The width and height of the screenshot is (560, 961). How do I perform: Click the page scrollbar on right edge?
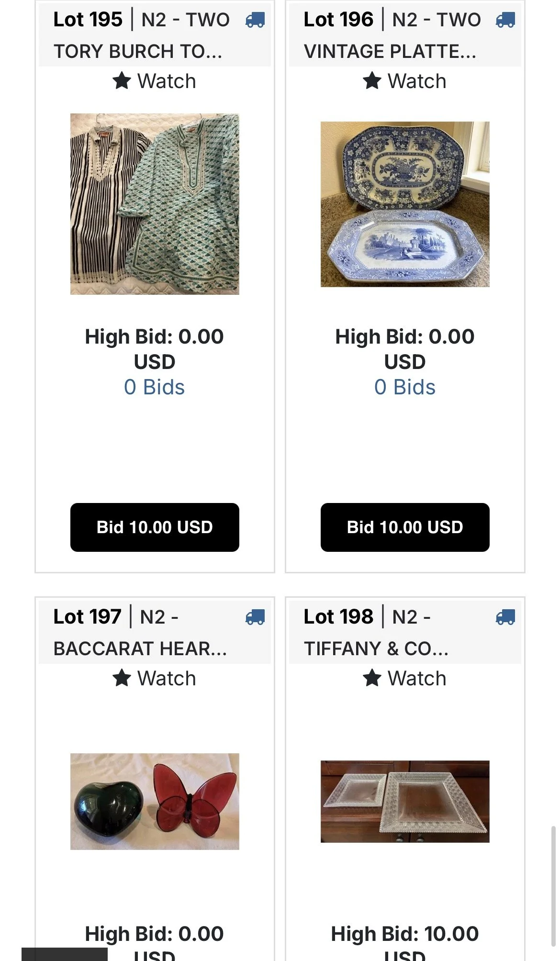pyautogui.click(x=554, y=885)
